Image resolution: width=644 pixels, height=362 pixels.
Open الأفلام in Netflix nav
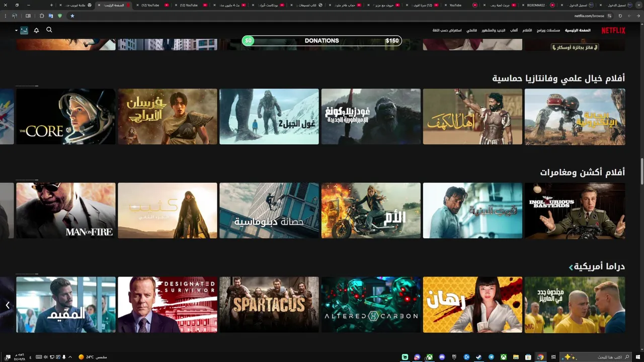click(527, 30)
